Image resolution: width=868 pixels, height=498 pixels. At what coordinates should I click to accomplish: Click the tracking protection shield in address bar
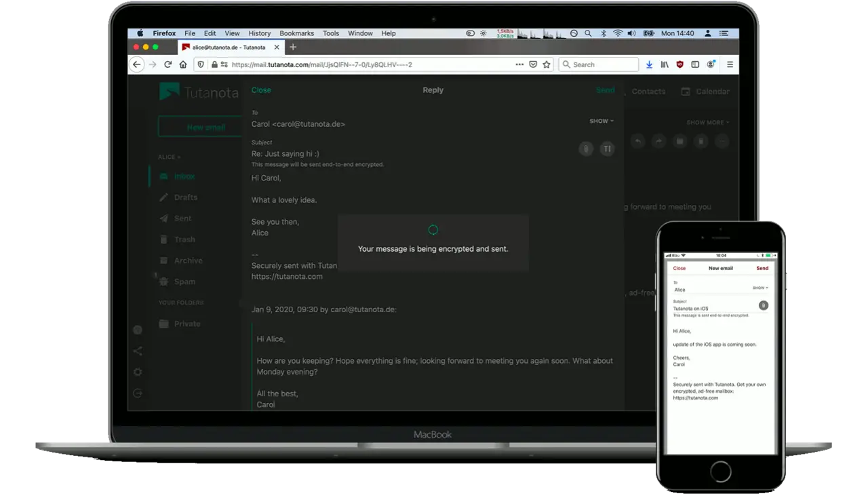click(x=201, y=64)
